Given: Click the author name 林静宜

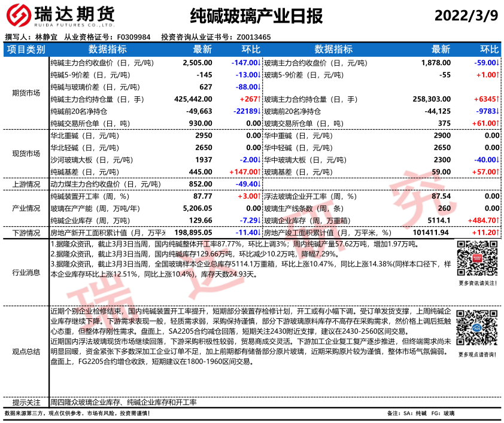Looking at the screenshot, I should tap(46, 37).
